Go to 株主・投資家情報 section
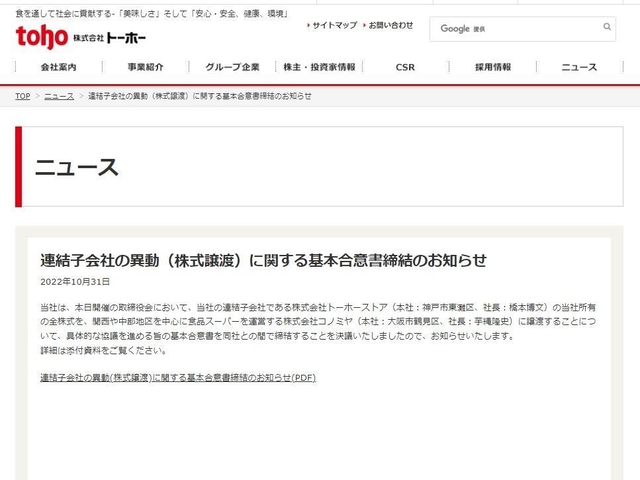The height and width of the screenshot is (480, 640). pos(319,67)
